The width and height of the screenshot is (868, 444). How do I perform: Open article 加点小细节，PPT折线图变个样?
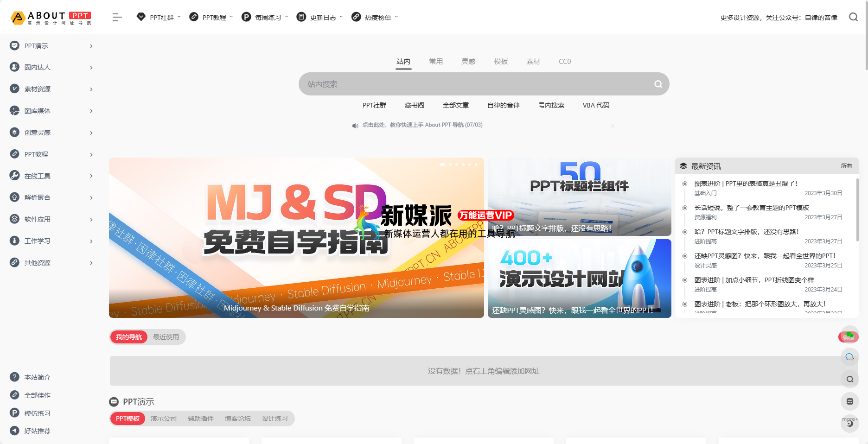coord(754,280)
